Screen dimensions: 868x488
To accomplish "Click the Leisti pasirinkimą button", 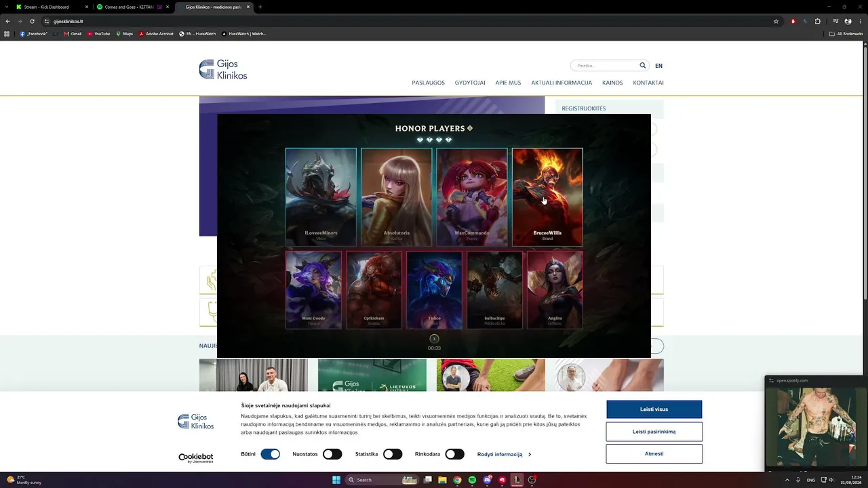I will pyautogui.click(x=654, y=432).
